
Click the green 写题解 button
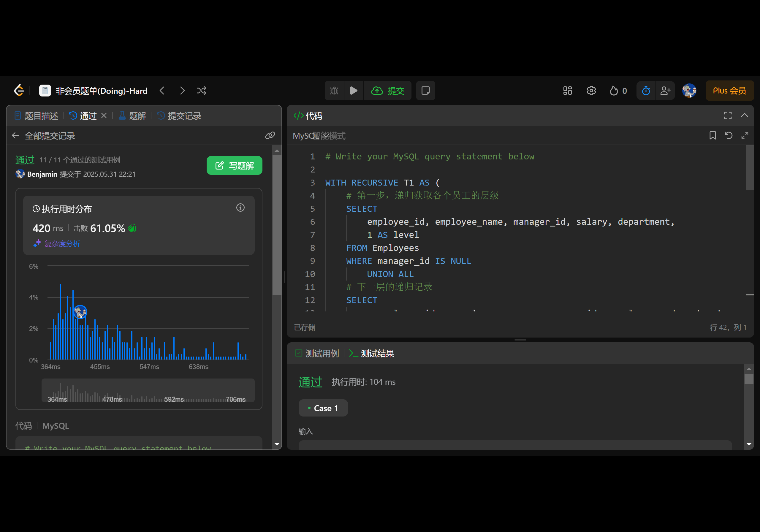pyautogui.click(x=234, y=166)
